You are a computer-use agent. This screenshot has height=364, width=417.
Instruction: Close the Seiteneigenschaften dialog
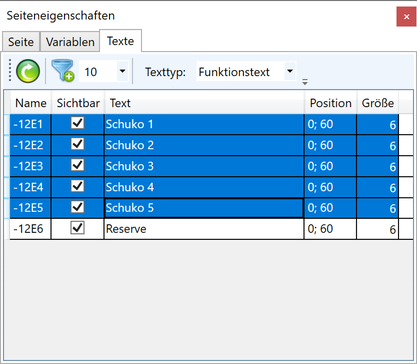[406, 17]
